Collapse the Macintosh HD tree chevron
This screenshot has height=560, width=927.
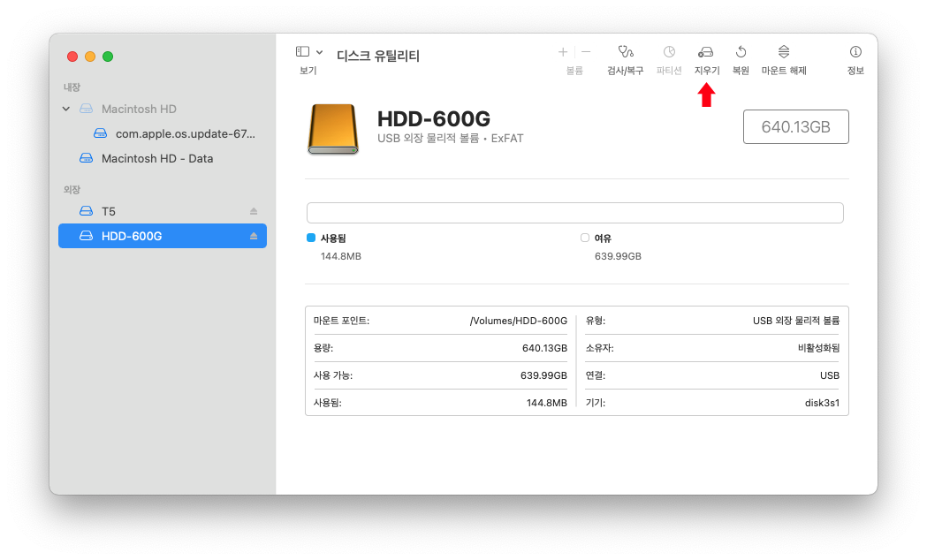66,109
